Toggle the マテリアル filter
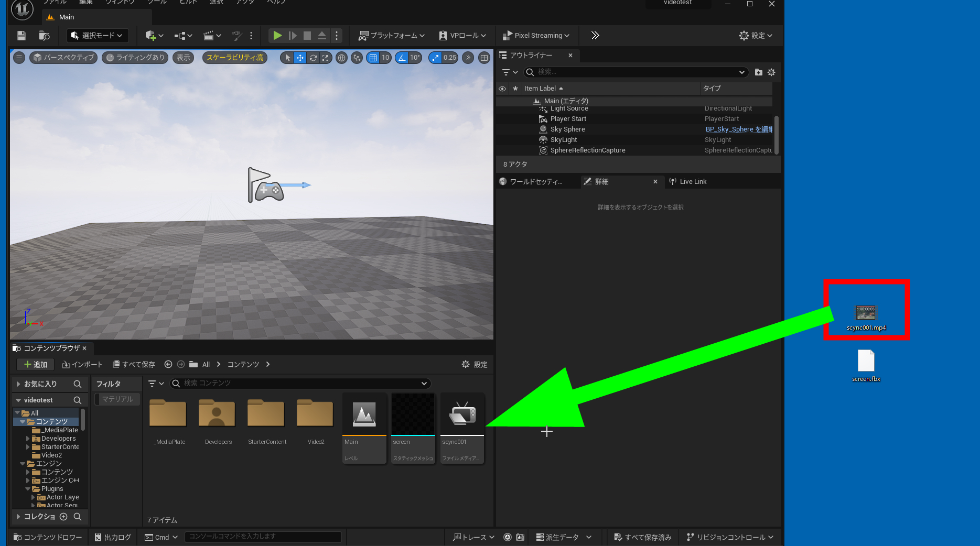This screenshot has width=980, height=546. pos(117,399)
